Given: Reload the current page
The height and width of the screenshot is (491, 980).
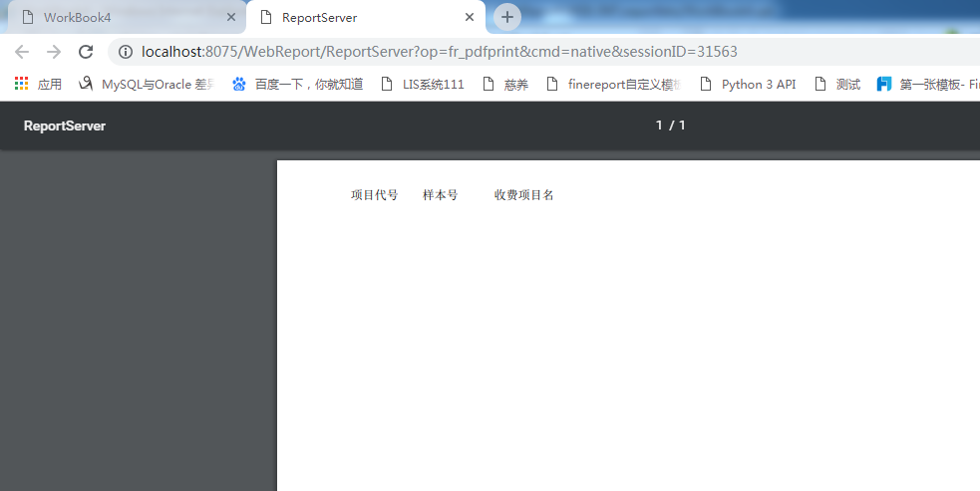Looking at the screenshot, I should click(86, 52).
